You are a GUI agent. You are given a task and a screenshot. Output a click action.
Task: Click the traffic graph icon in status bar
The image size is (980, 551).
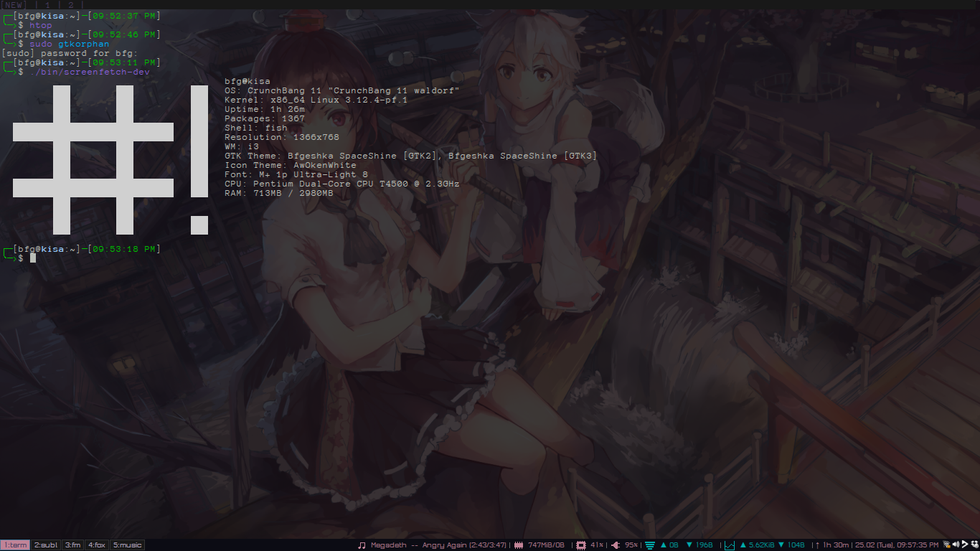click(x=730, y=545)
